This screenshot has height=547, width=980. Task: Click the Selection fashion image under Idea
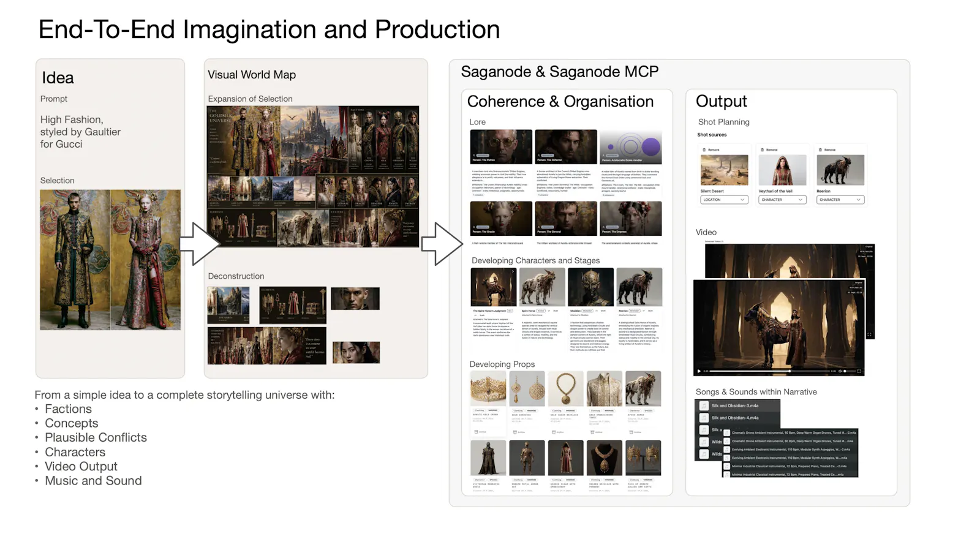(x=110, y=260)
